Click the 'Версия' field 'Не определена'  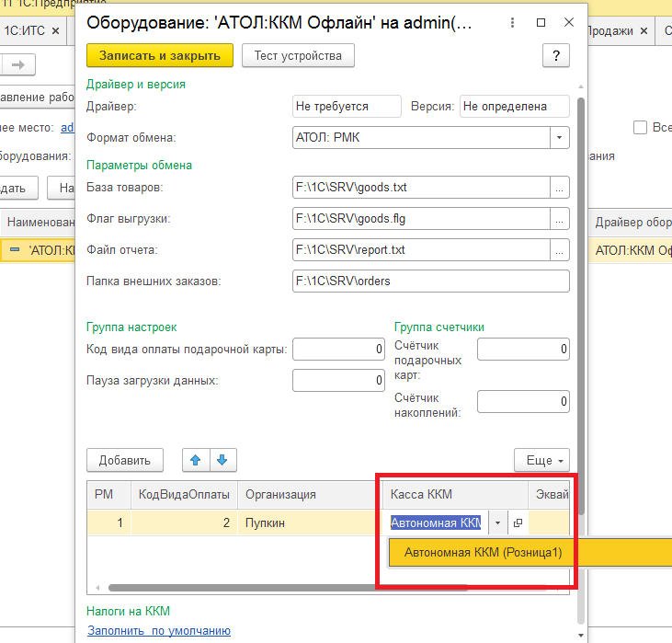point(514,107)
